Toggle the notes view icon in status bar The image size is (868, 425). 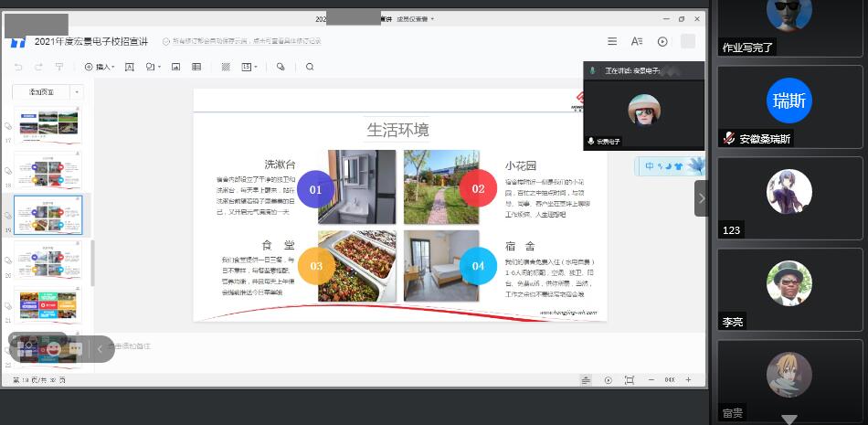click(586, 379)
